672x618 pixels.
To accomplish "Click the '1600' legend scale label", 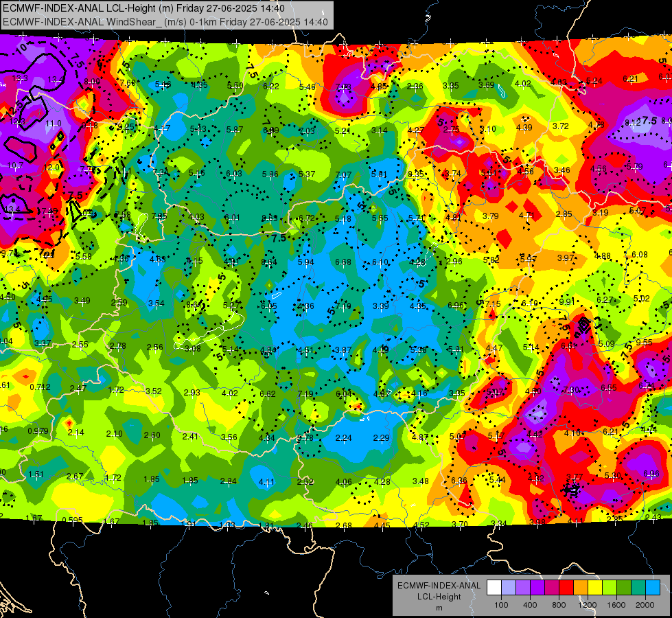I will click(x=616, y=605).
